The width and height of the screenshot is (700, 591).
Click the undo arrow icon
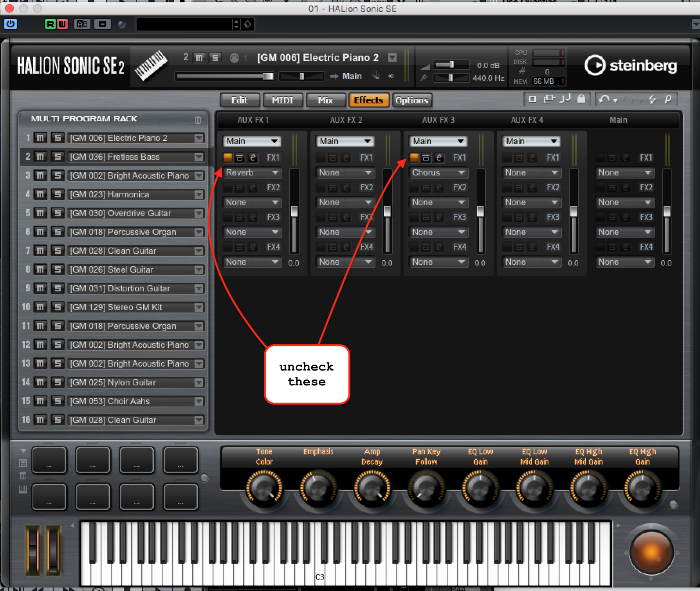pyautogui.click(x=604, y=99)
